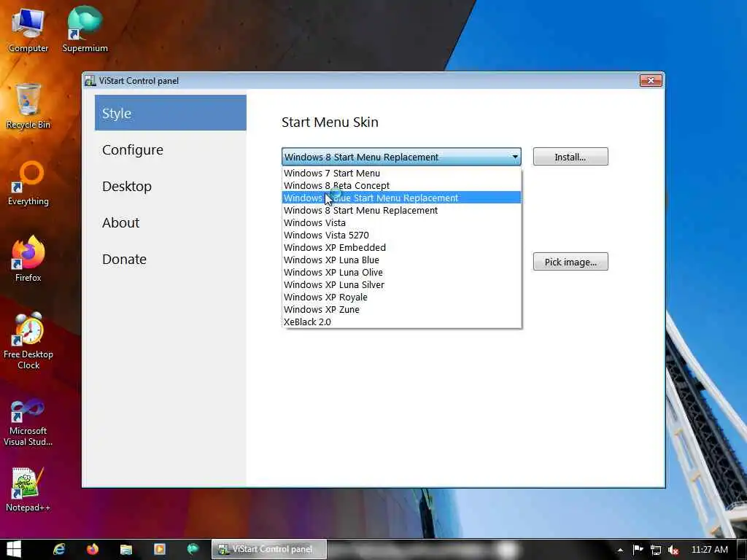The image size is (747, 560).
Task: Open the network status tray icon
Action: (656, 550)
